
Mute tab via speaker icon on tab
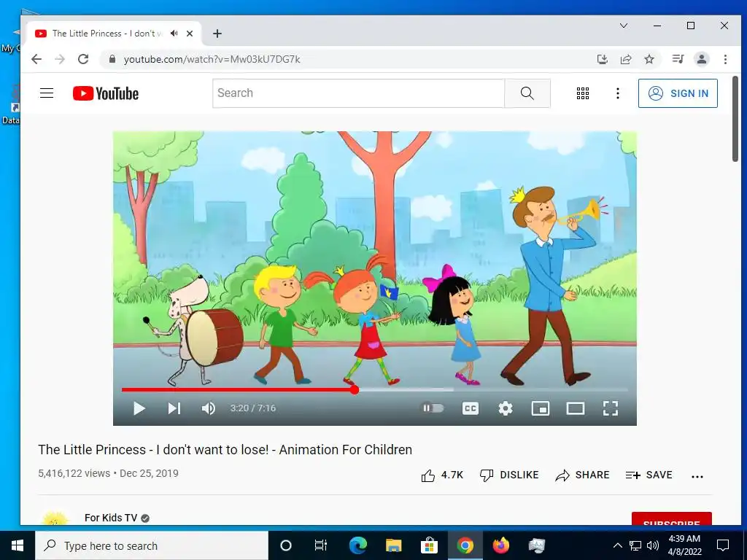click(x=174, y=34)
